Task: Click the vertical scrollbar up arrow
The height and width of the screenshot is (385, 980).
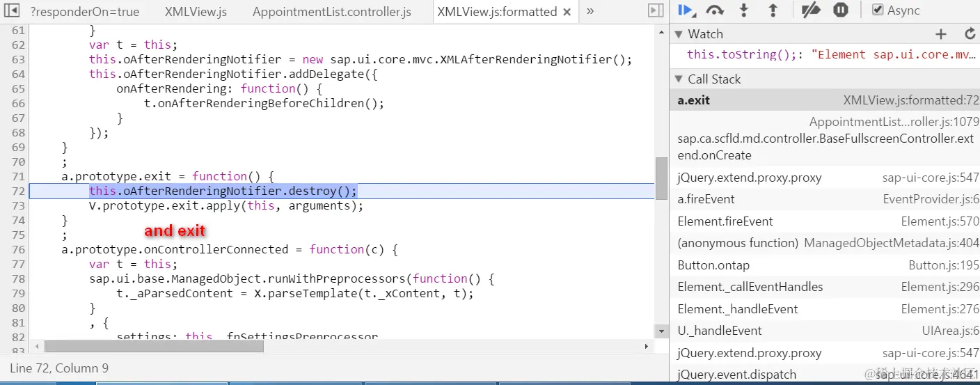Action: [661, 31]
